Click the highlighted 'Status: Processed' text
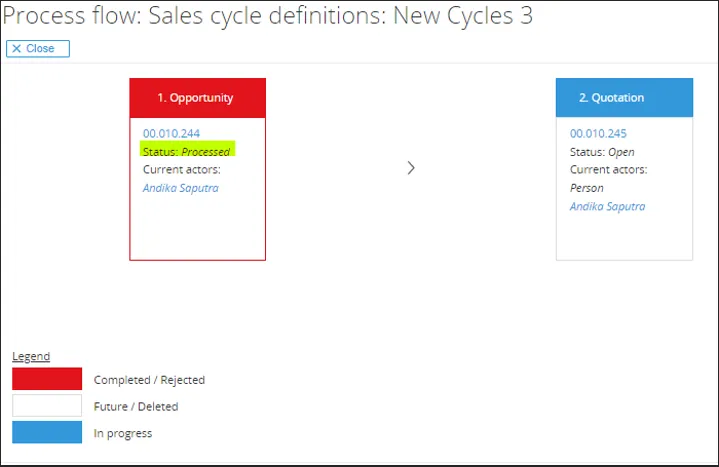Image resolution: width=719 pixels, height=467 pixels. (x=187, y=151)
